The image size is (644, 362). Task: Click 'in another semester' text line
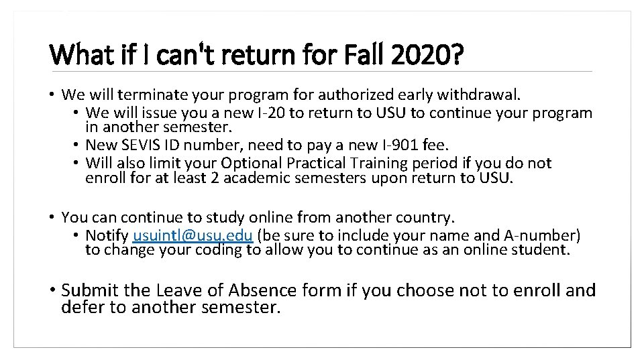click(x=158, y=127)
